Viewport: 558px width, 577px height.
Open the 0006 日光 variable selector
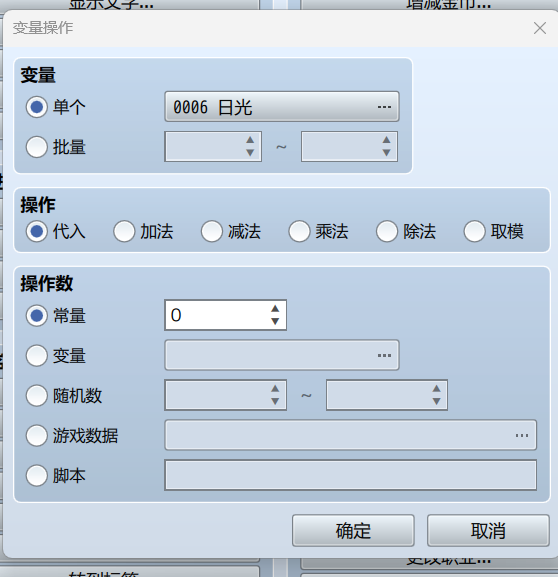point(282,107)
